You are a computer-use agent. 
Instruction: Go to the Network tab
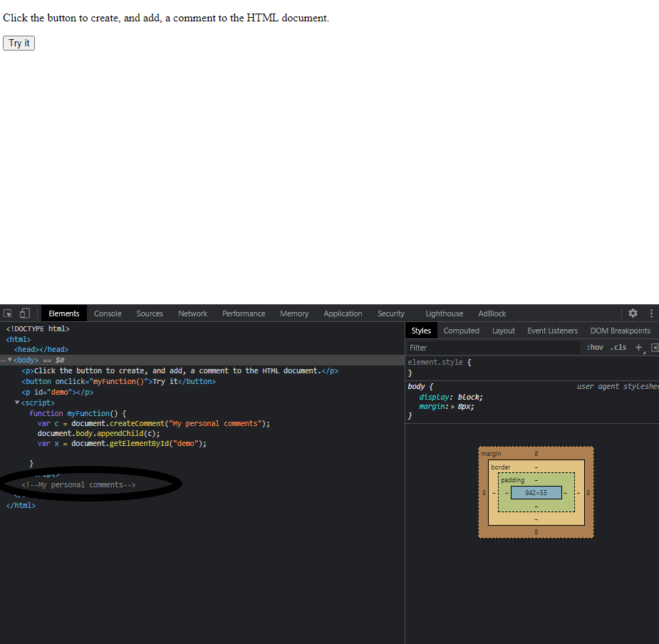(193, 313)
